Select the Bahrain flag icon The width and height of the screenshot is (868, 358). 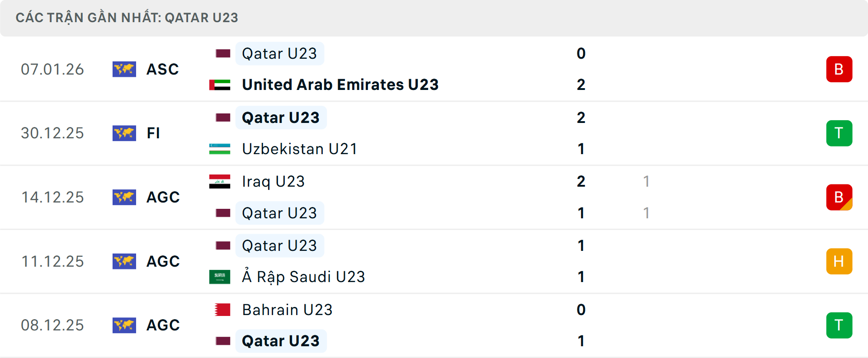click(222, 310)
